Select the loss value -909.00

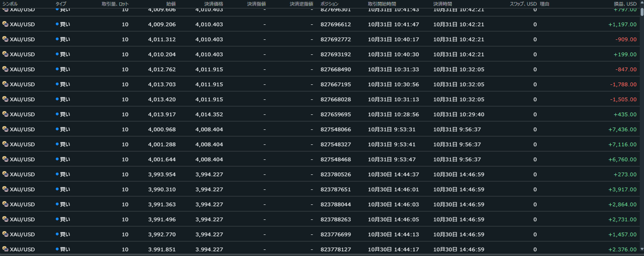[626, 39]
